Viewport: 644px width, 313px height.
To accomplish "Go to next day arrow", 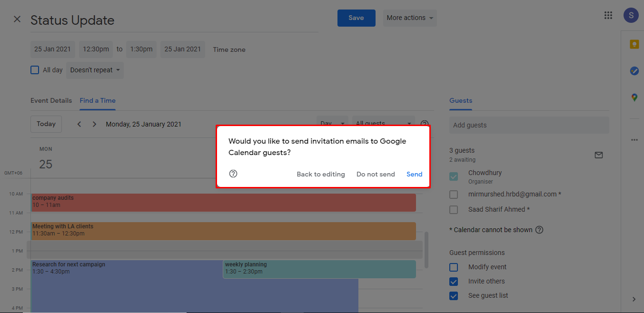I will point(94,124).
